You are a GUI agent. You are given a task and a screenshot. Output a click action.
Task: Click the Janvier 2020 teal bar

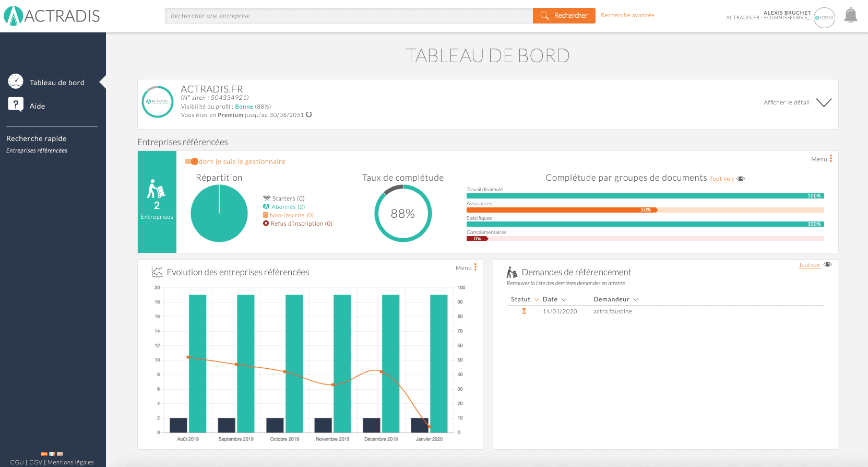(439, 364)
